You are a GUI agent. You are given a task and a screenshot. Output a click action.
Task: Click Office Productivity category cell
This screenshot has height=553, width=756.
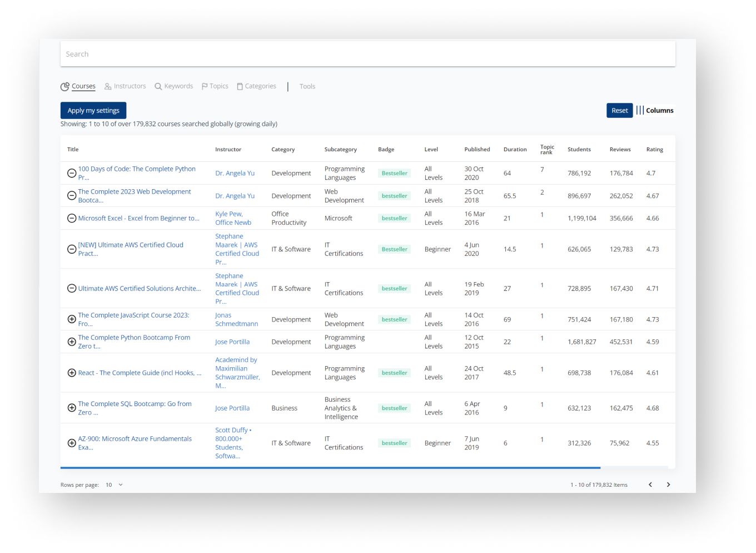pos(289,218)
